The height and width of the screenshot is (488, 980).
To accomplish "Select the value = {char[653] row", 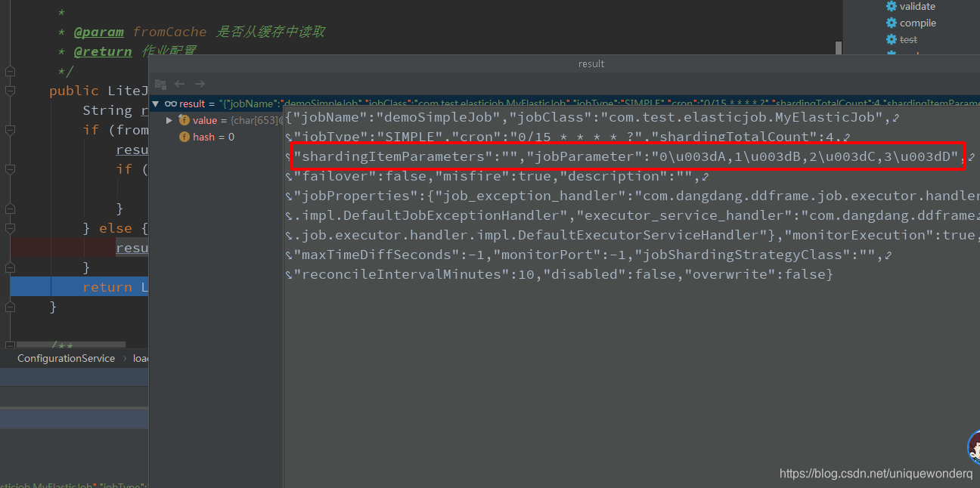I will point(216,120).
